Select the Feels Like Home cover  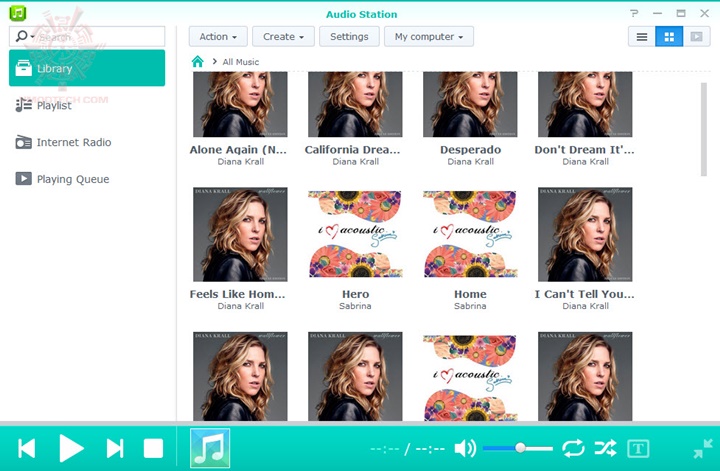tap(240, 234)
